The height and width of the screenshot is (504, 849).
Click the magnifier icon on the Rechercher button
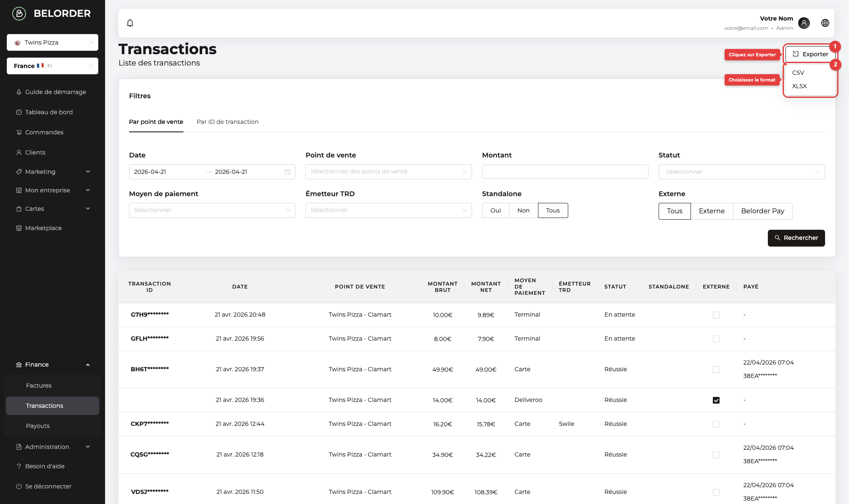point(778,238)
